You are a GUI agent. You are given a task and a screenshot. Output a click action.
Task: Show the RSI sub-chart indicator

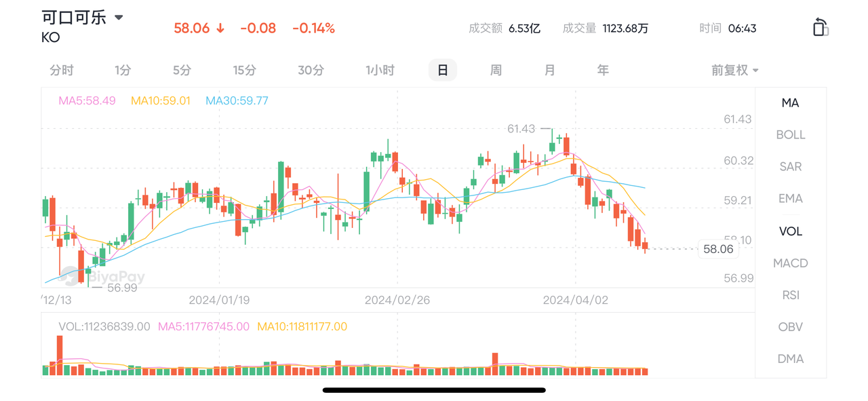click(790, 295)
